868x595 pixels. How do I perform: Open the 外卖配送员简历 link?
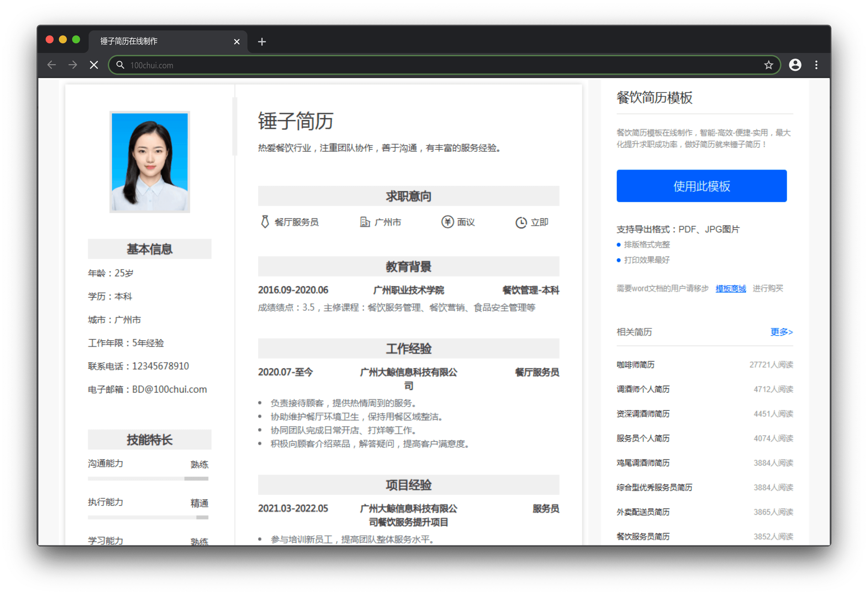pyautogui.click(x=642, y=512)
